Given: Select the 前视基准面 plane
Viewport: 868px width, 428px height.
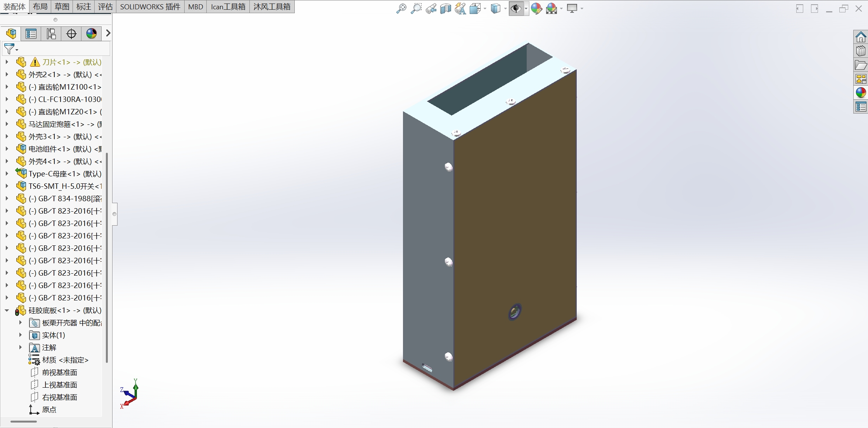Looking at the screenshot, I should coord(59,373).
